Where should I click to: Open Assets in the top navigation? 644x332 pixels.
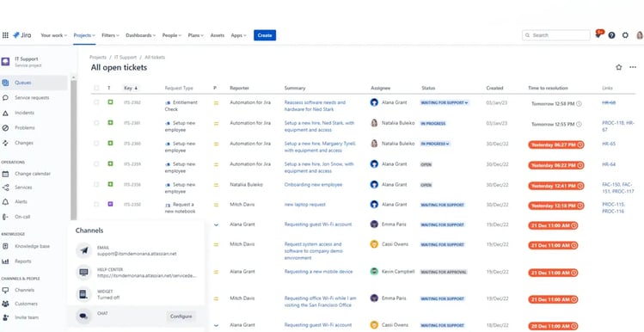(218, 35)
